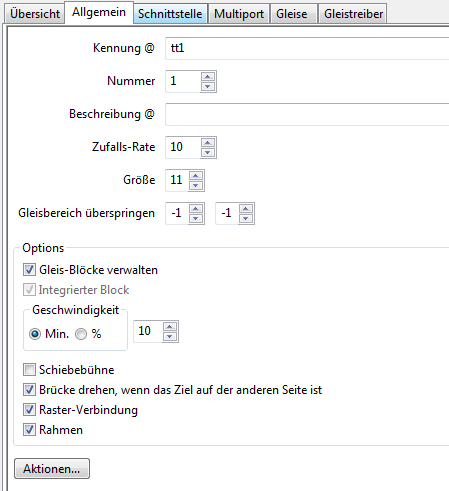Screen dimensions: 449x491
Task: Open the Gleise tab
Action: pyautogui.click(x=292, y=14)
